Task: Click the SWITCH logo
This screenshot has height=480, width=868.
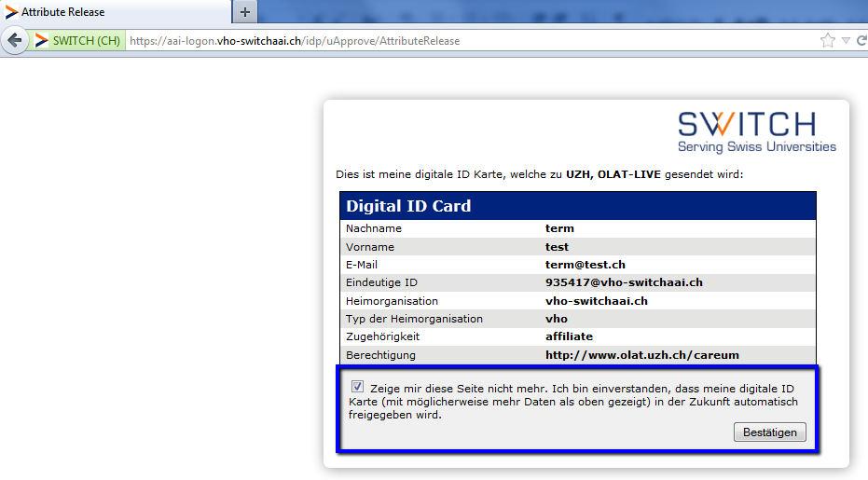Action: 757,131
